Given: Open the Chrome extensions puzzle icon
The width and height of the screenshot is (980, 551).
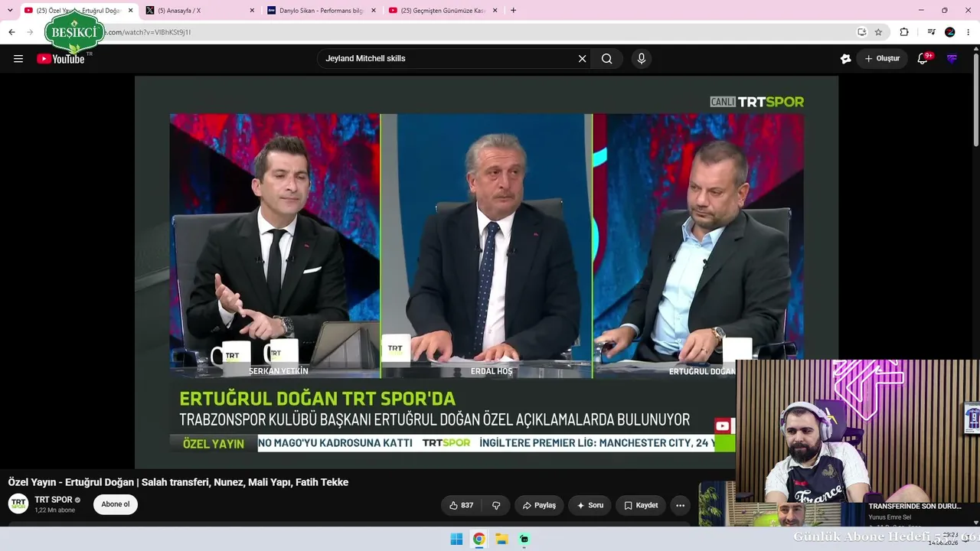Looking at the screenshot, I should [x=904, y=32].
